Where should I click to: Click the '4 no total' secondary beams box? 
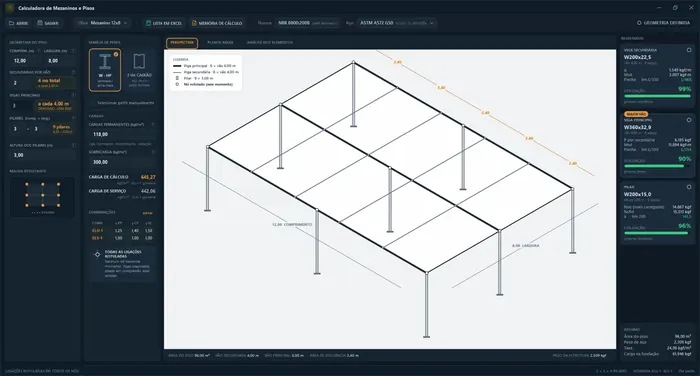[x=55, y=83]
